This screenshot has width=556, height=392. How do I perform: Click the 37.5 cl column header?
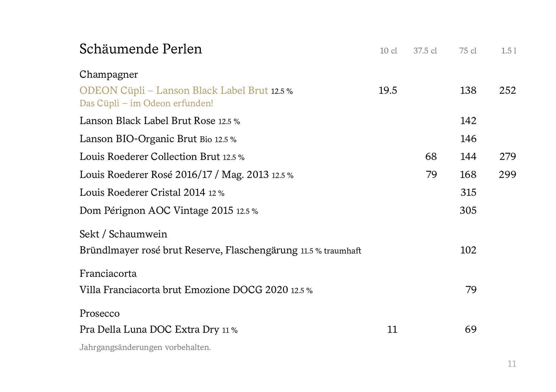click(425, 51)
